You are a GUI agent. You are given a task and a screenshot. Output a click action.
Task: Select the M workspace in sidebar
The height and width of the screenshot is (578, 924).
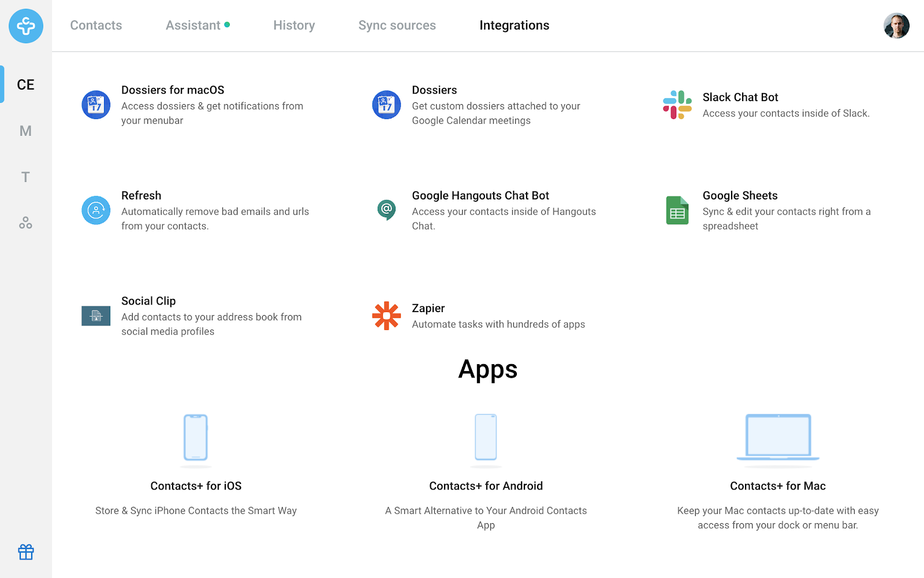(26, 131)
